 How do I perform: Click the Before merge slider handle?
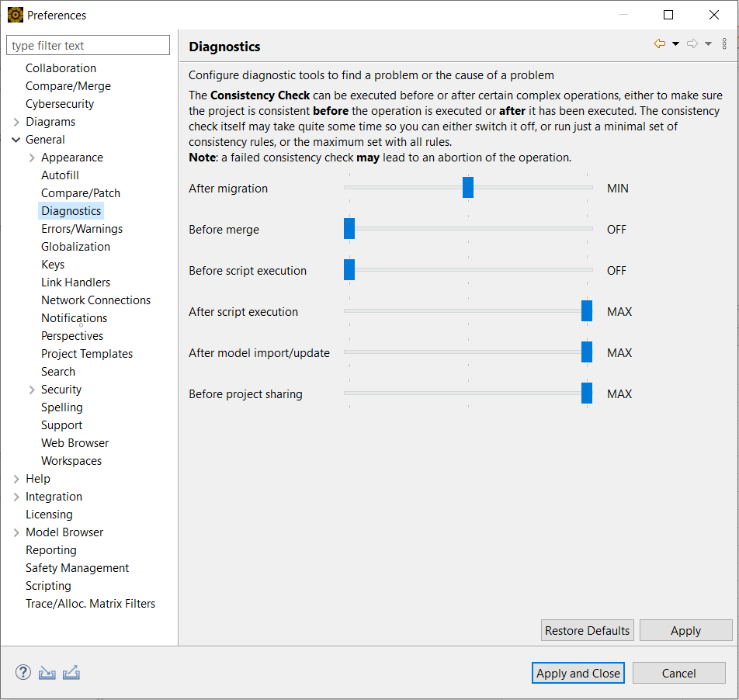pos(349,229)
